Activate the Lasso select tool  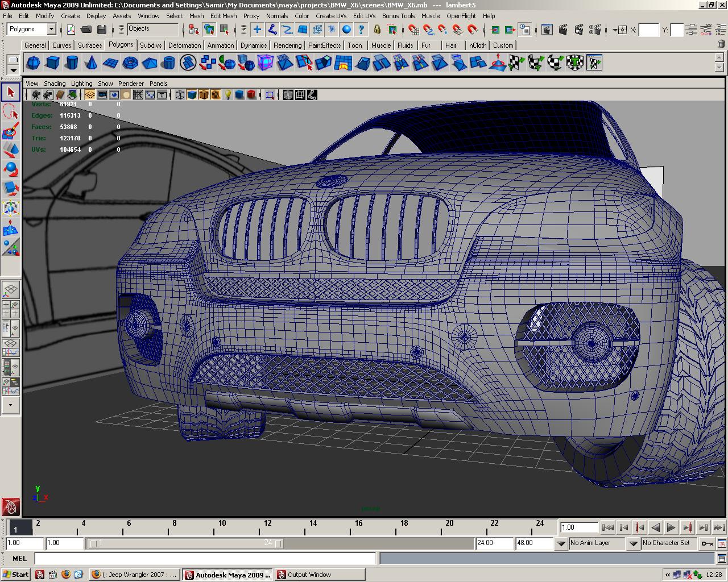coord(11,111)
